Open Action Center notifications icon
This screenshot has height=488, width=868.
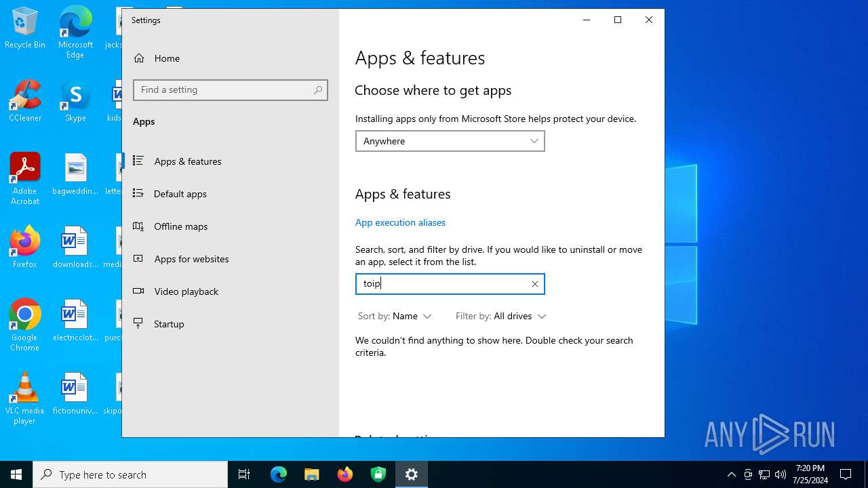tap(846, 474)
